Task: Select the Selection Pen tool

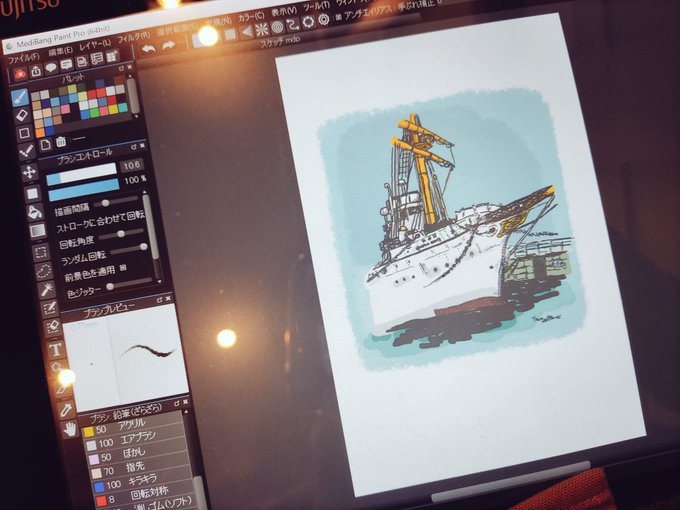Action: [x=50, y=308]
